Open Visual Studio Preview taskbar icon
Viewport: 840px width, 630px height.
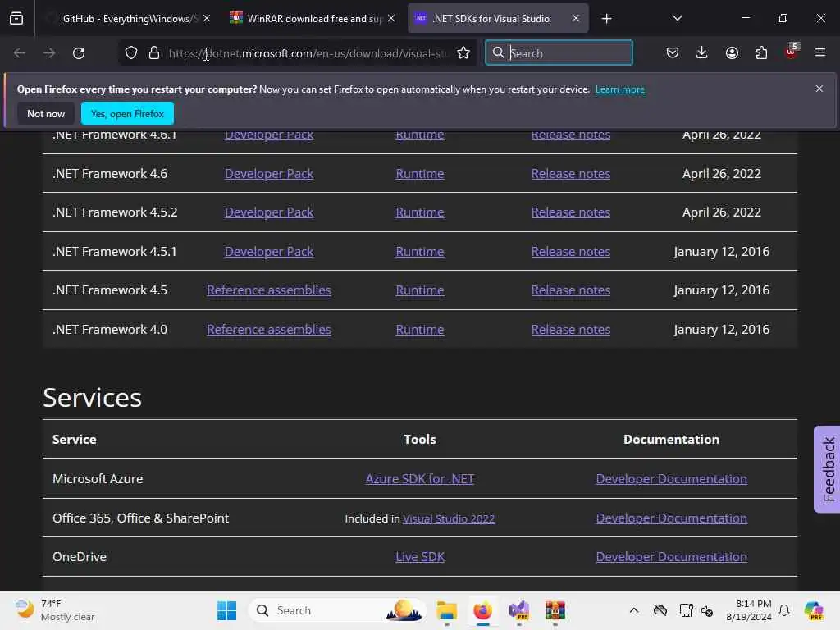pos(518,610)
